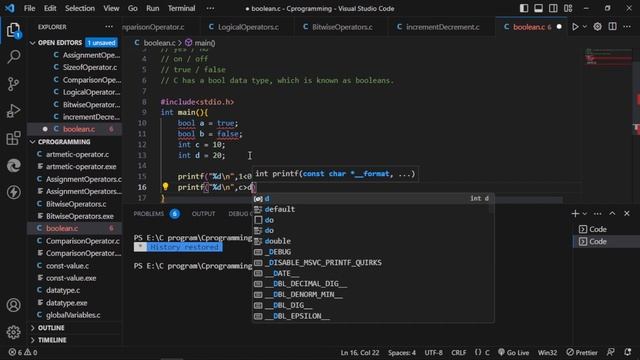Click the main() breadcrumb item
This screenshot has width=640, height=360.
coord(200,42)
